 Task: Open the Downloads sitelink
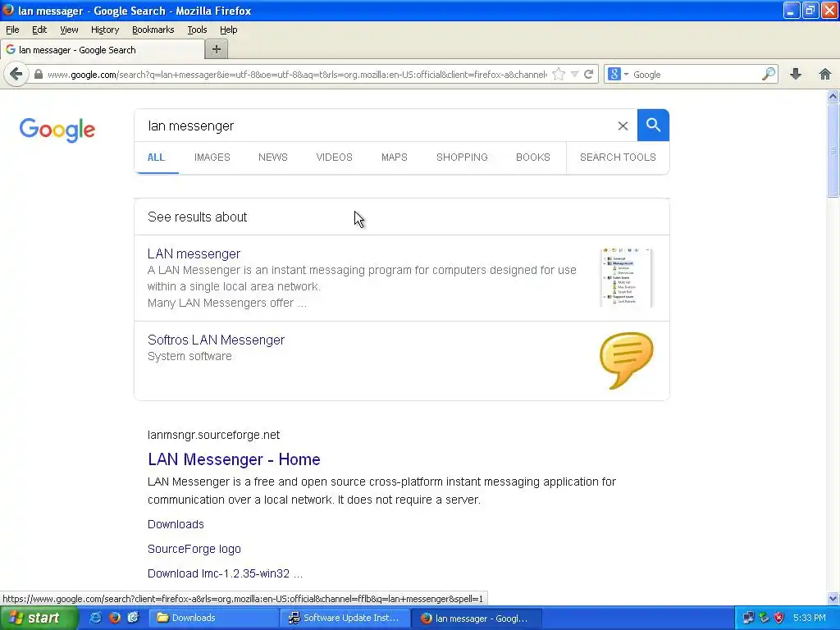click(x=176, y=524)
